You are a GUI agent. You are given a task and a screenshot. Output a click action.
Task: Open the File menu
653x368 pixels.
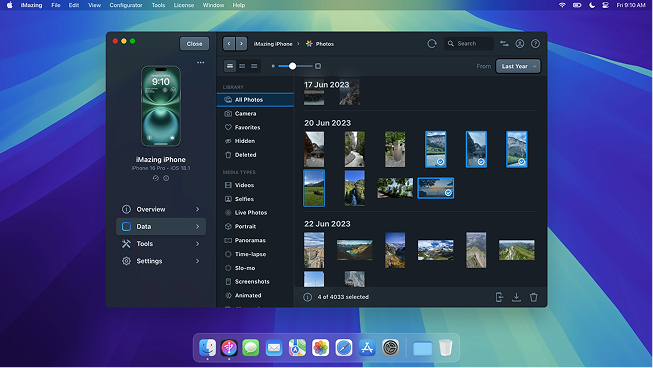coord(56,5)
